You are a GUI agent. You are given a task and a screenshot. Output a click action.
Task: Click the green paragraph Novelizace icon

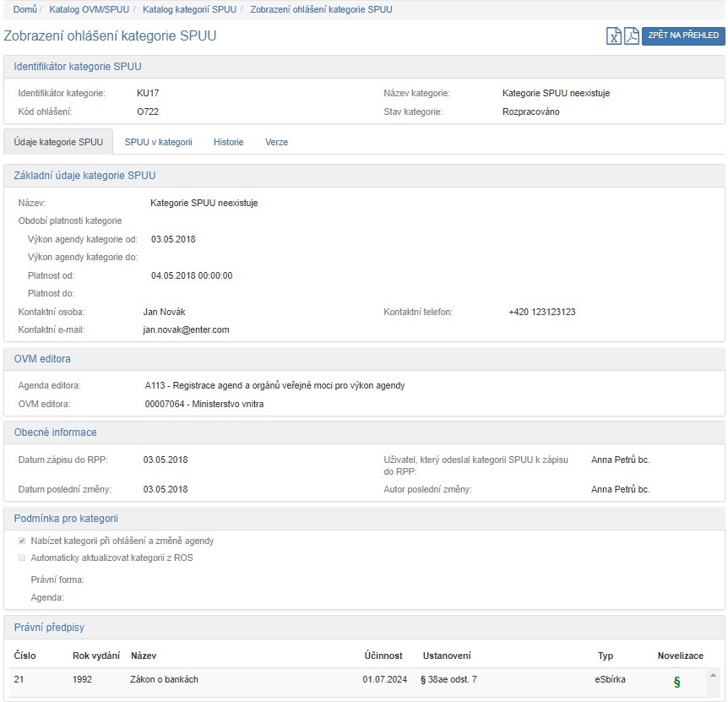pos(676,682)
